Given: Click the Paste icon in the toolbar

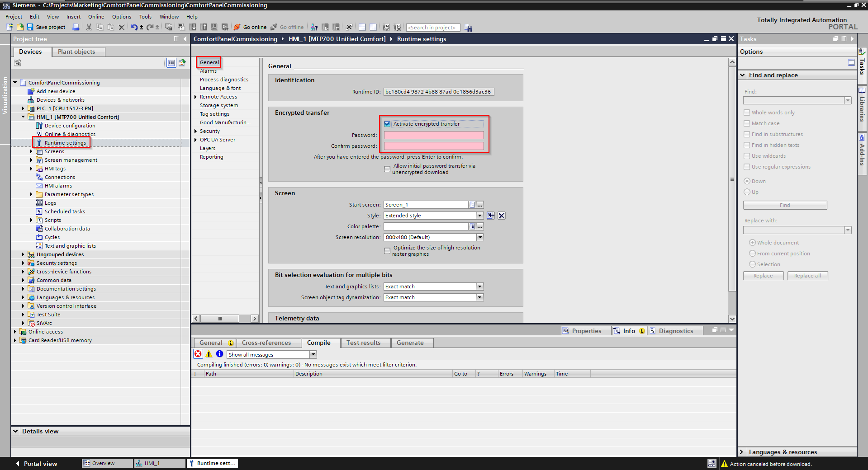Looking at the screenshot, I should click(111, 27).
